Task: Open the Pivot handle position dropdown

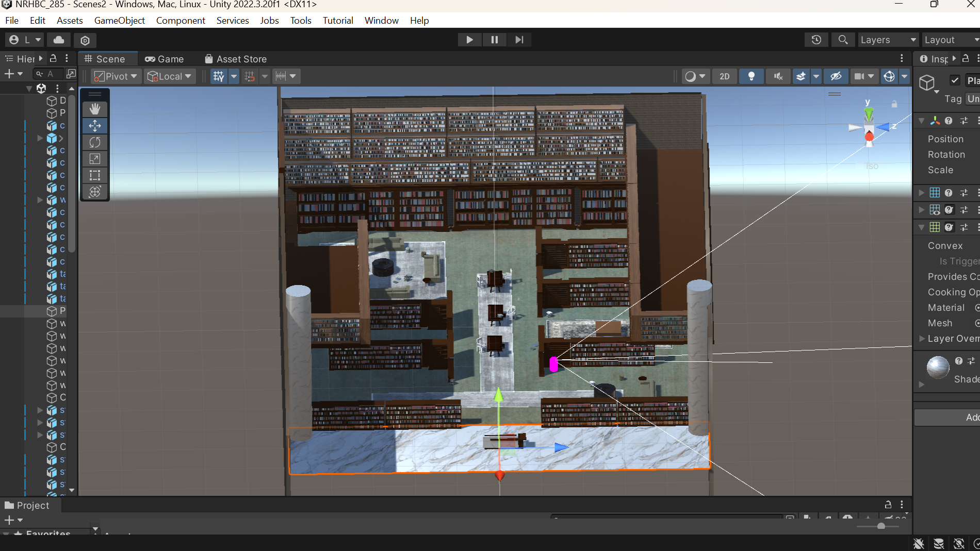Action: (116, 76)
